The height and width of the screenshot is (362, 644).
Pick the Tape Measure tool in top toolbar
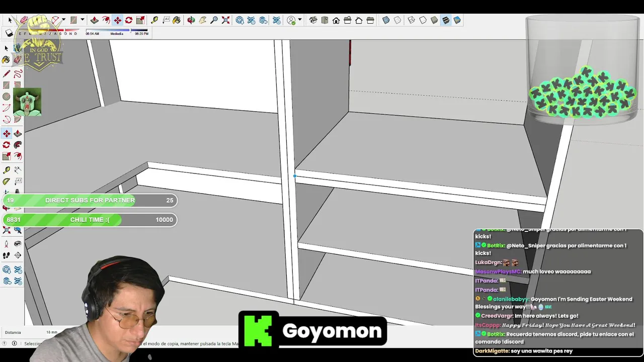tap(154, 20)
